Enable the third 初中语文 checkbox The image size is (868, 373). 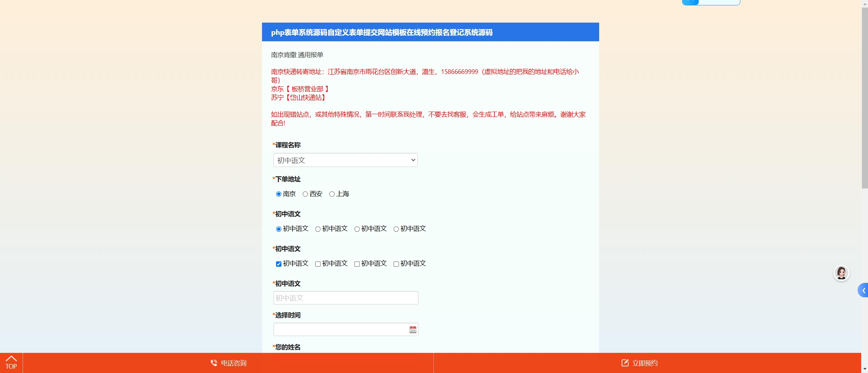(x=357, y=264)
